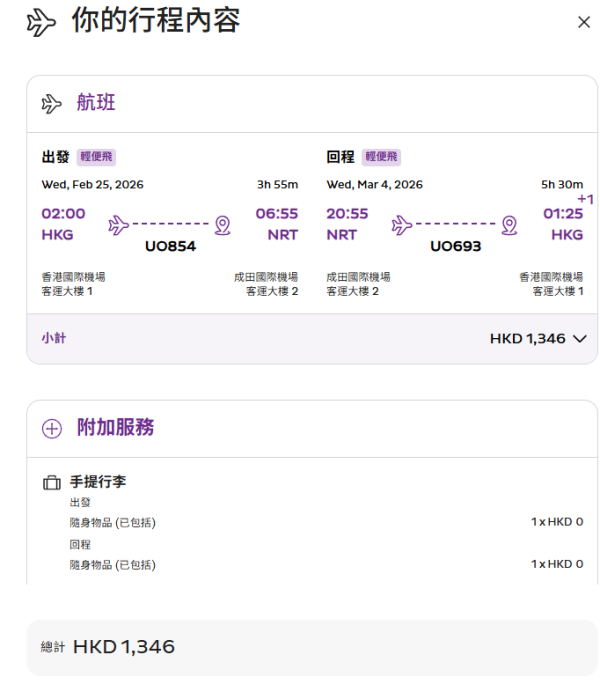Click the luggage icon beside 手提行李
Screen dimensions: 600x699
click(x=52, y=482)
